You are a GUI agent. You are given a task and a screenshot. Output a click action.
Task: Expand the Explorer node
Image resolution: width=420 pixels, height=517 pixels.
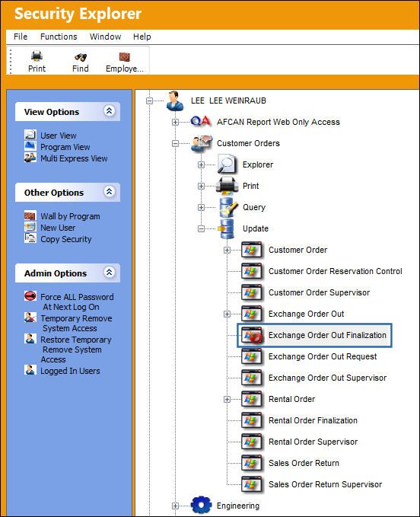click(201, 165)
